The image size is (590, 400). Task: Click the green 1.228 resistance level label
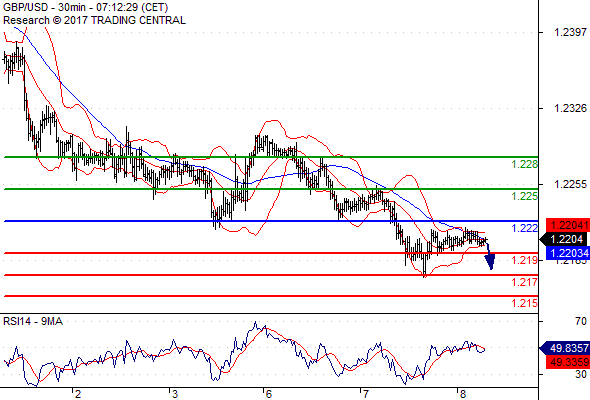[525, 164]
